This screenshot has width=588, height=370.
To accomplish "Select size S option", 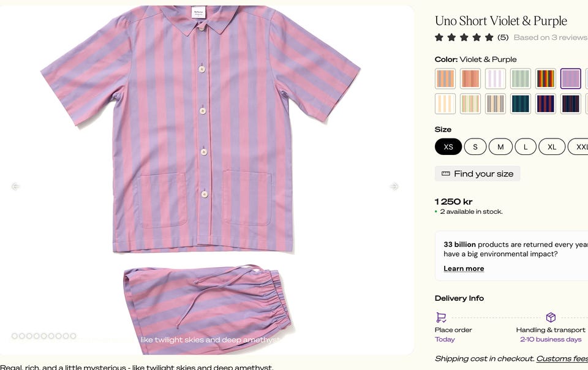I will (x=475, y=147).
